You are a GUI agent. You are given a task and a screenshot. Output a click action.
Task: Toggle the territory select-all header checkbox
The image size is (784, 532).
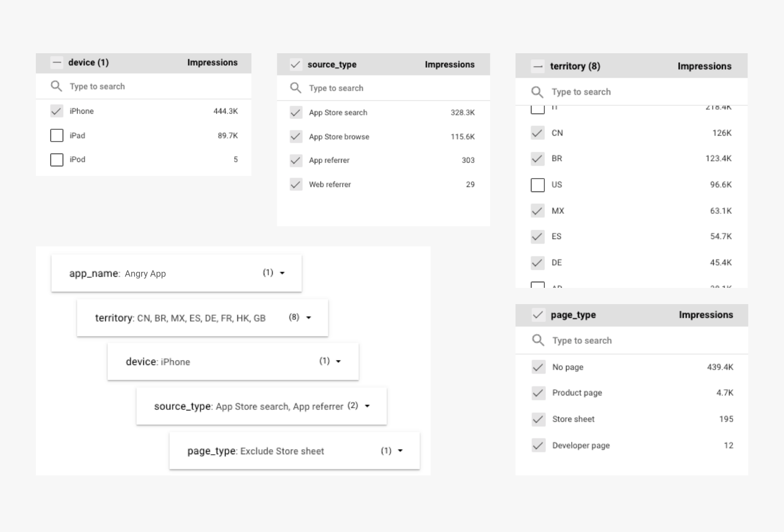[x=538, y=67]
